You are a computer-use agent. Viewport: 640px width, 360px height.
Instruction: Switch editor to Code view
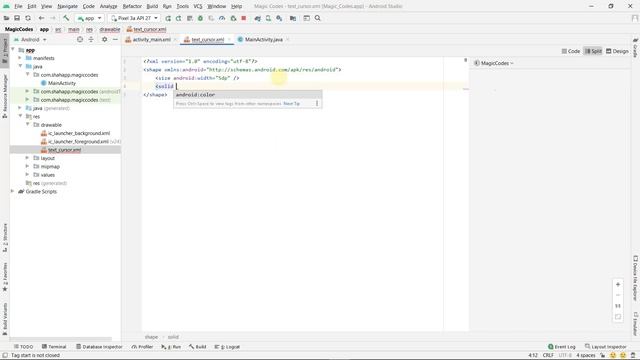tap(571, 51)
